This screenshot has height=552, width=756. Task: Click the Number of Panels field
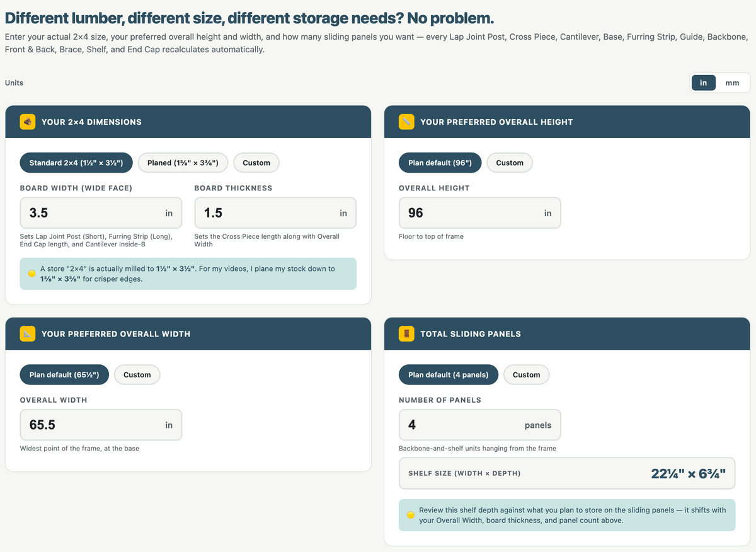(x=479, y=425)
